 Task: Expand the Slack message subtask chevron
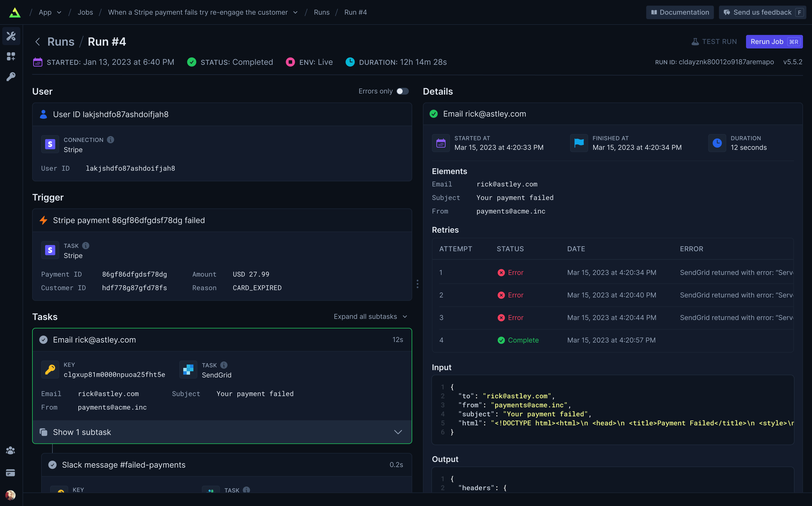[x=398, y=432]
